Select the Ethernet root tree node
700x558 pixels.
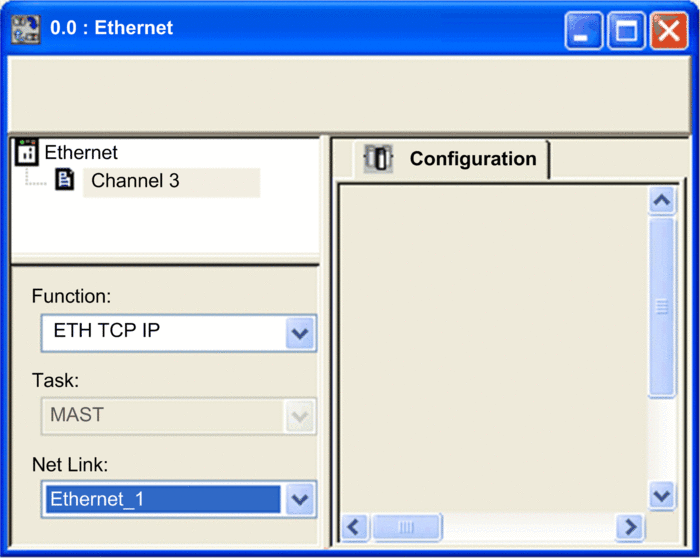click(x=81, y=153)
